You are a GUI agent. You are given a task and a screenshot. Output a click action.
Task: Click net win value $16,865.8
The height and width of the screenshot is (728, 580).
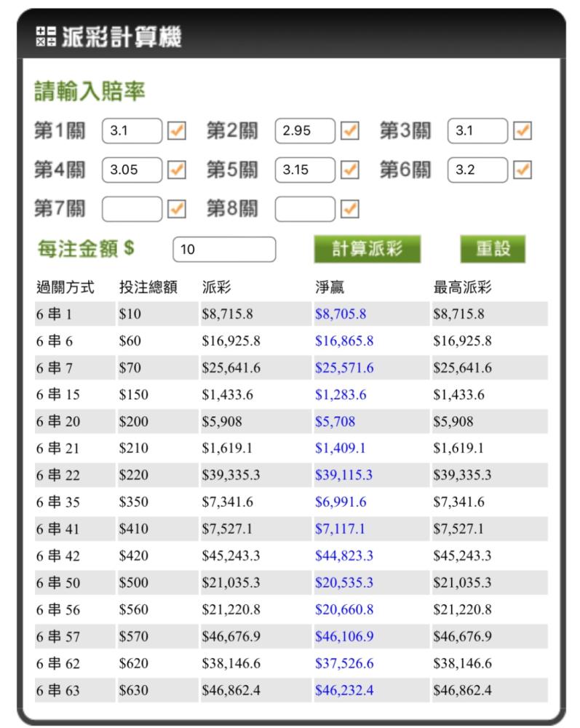coord(344,341)
